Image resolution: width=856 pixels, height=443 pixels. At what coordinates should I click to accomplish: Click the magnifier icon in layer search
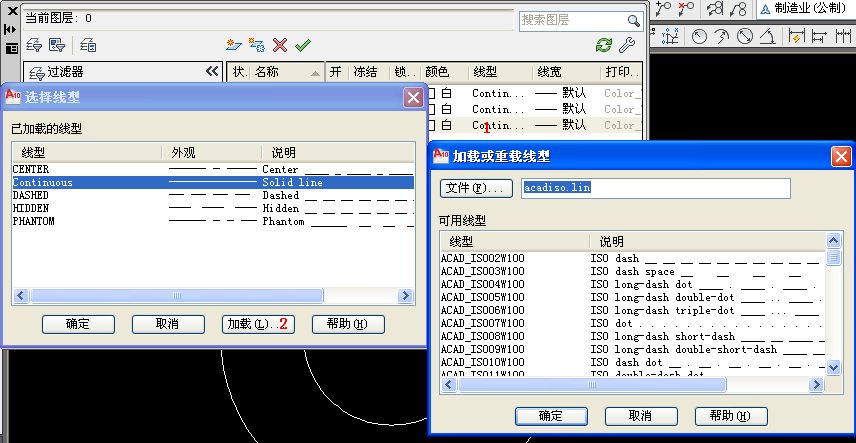pos(633,21)
